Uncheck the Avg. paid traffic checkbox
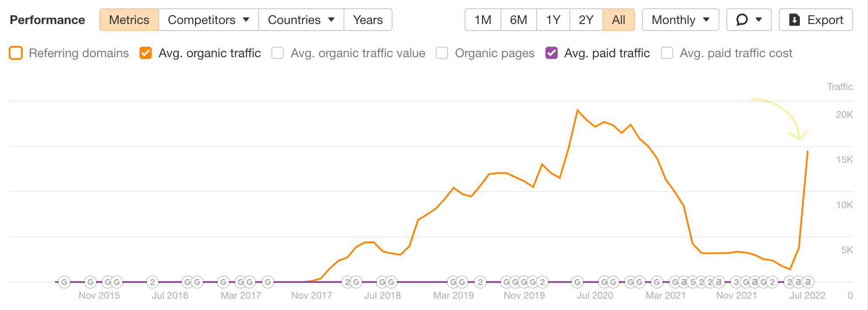Screen dimensions: 868x310 tap(552, 53)
